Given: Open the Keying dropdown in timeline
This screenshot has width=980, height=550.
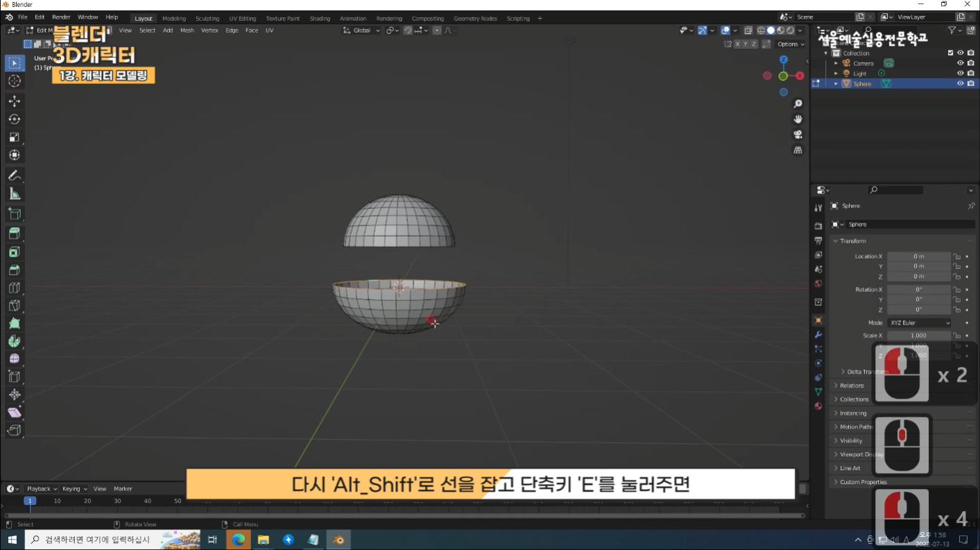Looking at the screenshot, I should [x=75, y=489].
